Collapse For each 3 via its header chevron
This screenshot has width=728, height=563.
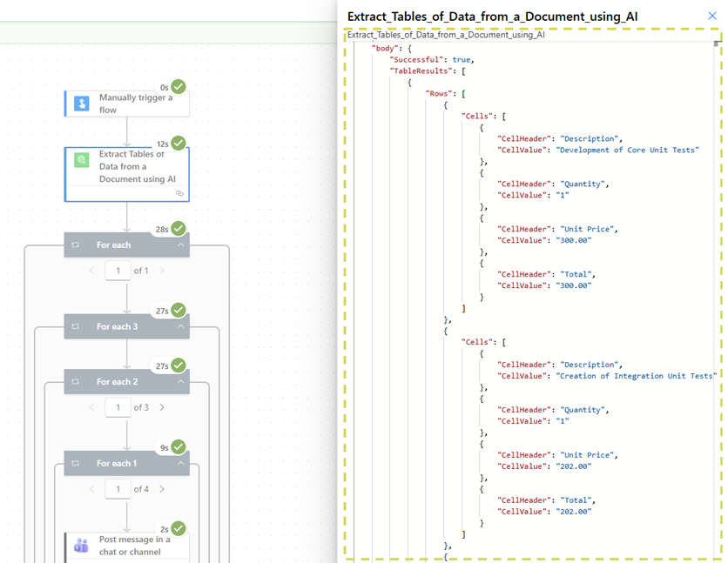point(181,327)
